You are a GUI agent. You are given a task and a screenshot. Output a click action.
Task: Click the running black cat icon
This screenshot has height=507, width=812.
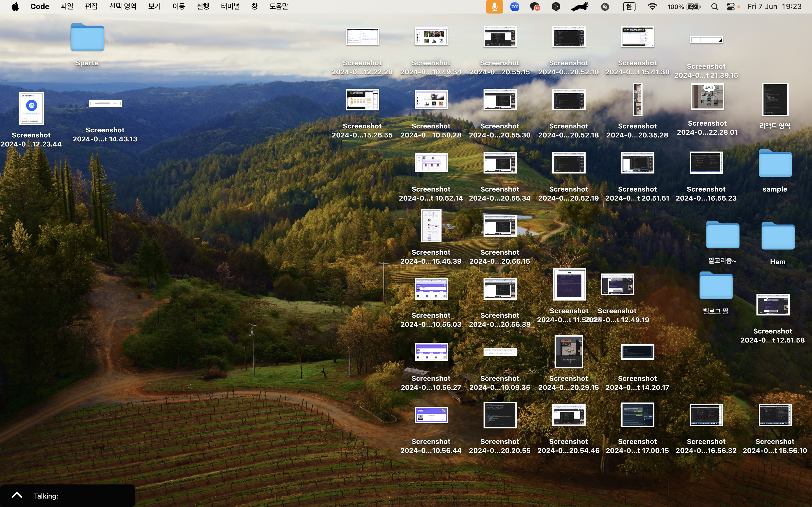(580, 7)
